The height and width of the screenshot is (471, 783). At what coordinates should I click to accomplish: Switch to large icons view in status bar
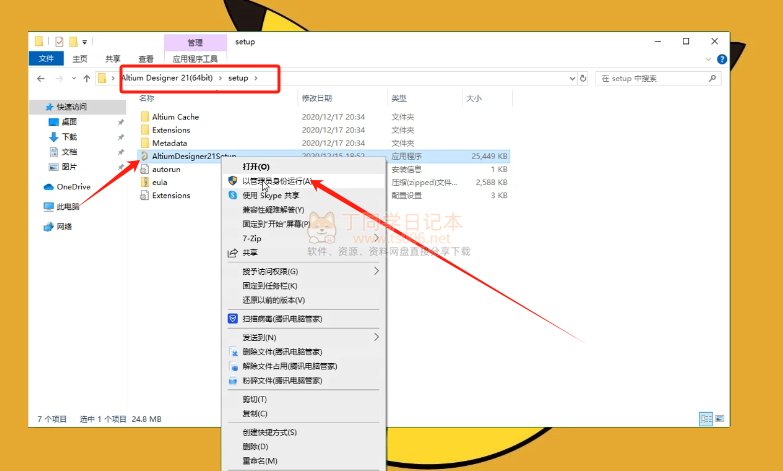(720, 418)
